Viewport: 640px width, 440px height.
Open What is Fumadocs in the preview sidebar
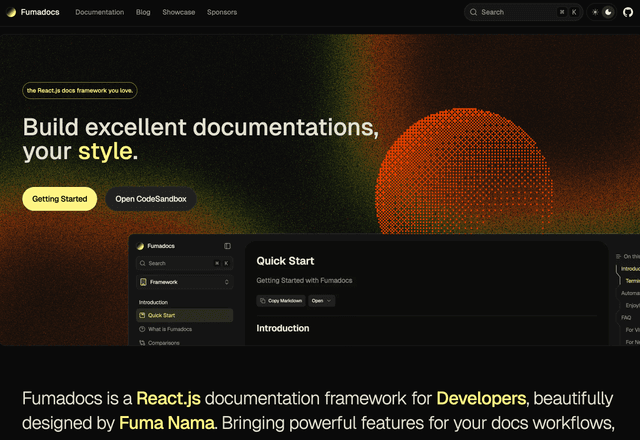pos(170,329)
